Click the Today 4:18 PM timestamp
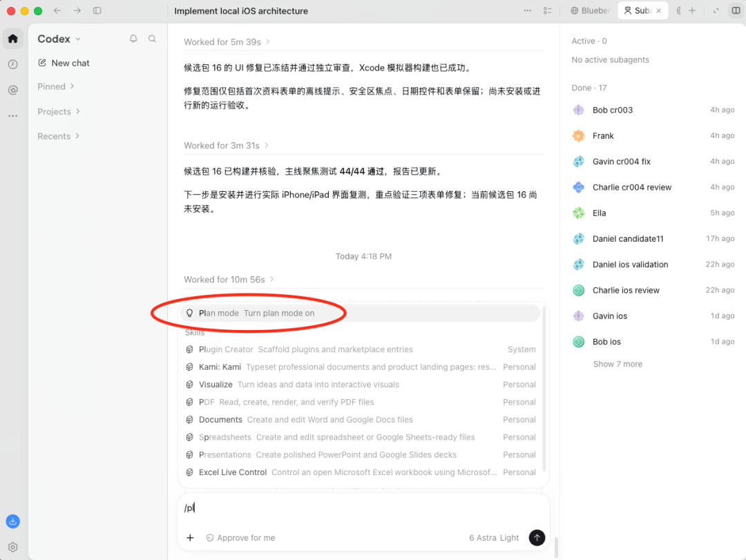The height and width of the screenshot is (560, 746). point(363,256)
